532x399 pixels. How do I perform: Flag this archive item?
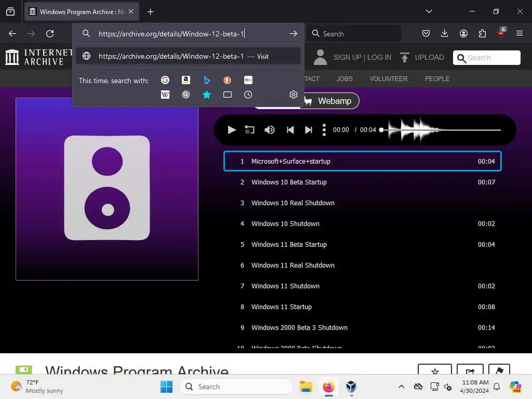(x=499, y=370)
